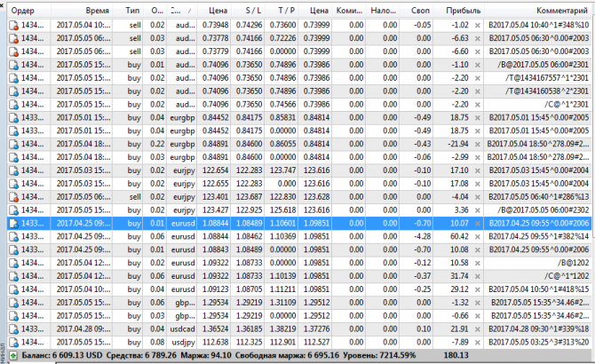Click swap value -4.28

coord(423,236)
